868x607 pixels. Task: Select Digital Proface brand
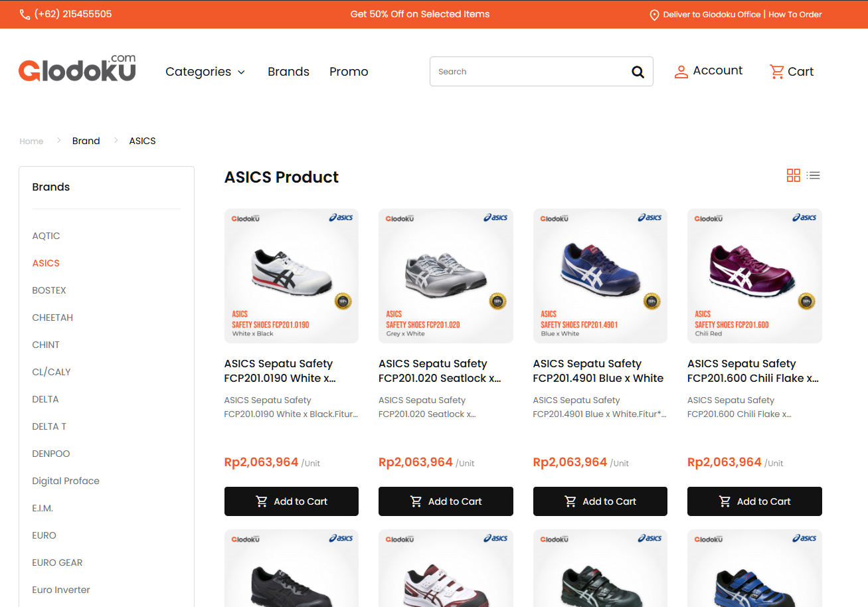pos(66,481)
